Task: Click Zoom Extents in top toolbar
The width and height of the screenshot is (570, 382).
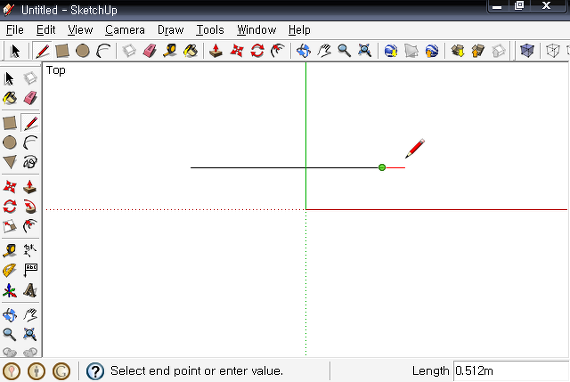Action: point(365,51)
